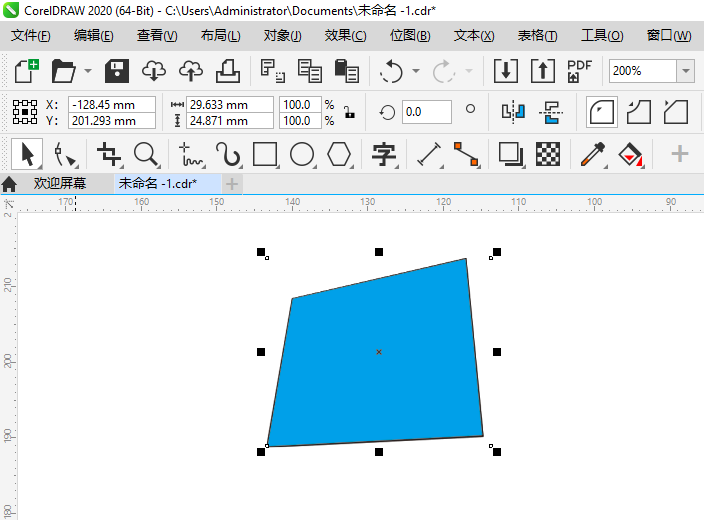Screen dimensions: 704x520
Task: Toggle the round corner option
Action: pyautogui.click(x=601, y=112)
